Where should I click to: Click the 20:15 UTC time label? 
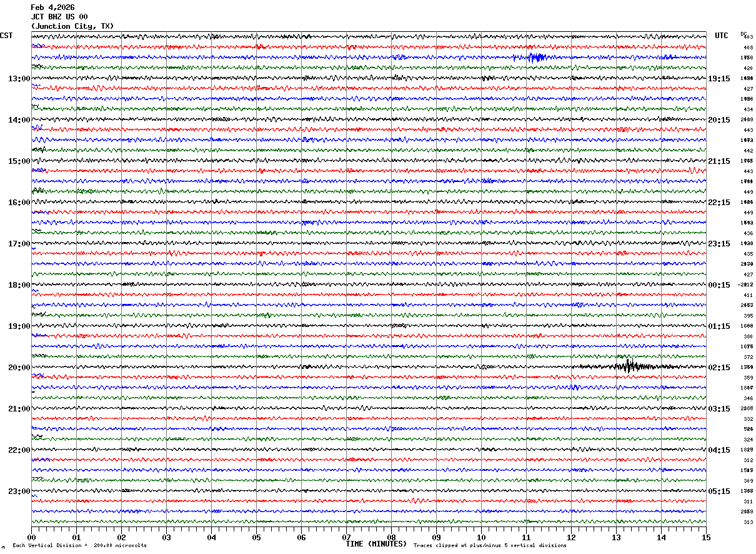[719, 120]
